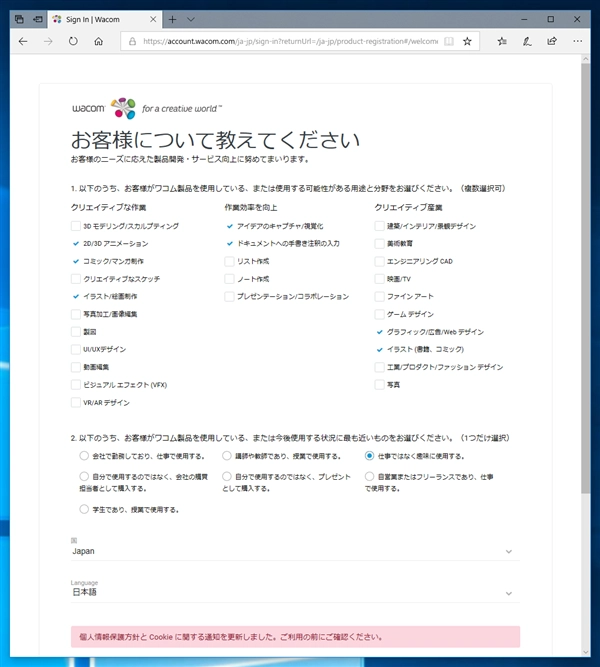Uncheck イラスト (書籍、コミック) checkbox

tap(380, 349)
